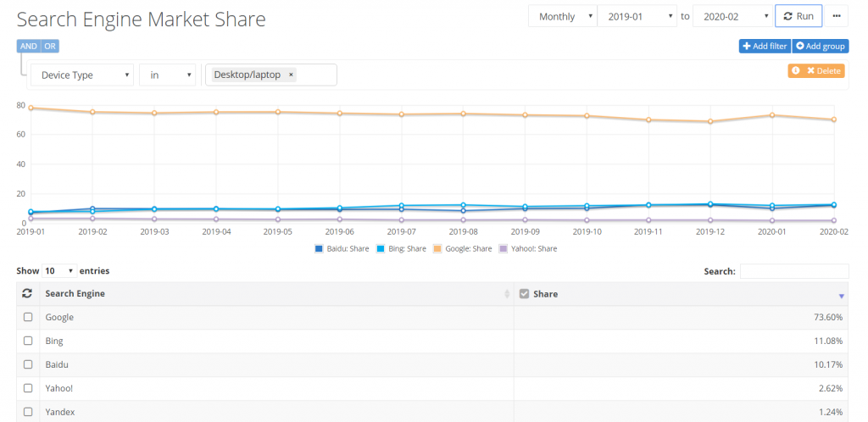Open the ellipsis more options menu
The height and width of the screenshot is (422, 868).
(837, 16)
